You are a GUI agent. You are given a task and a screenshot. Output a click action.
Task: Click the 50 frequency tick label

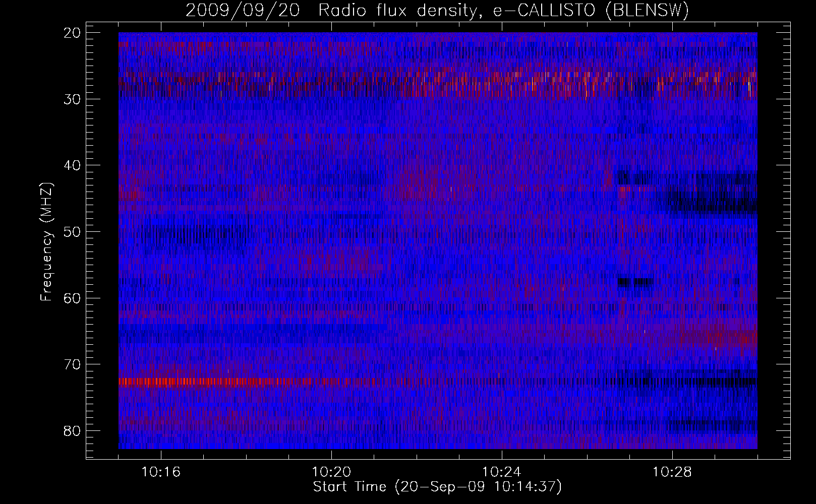coord(73,232)
